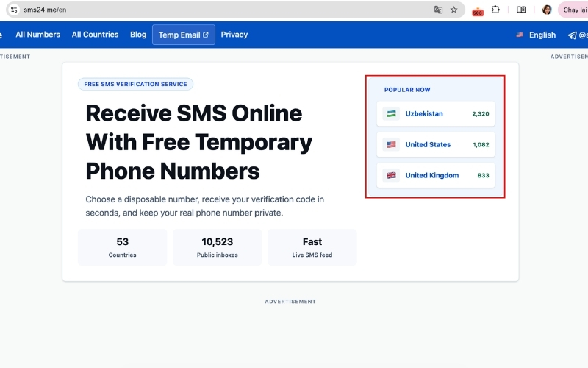
Task: Click the 10,523 Public inboxes stat card
Action: 217,247
